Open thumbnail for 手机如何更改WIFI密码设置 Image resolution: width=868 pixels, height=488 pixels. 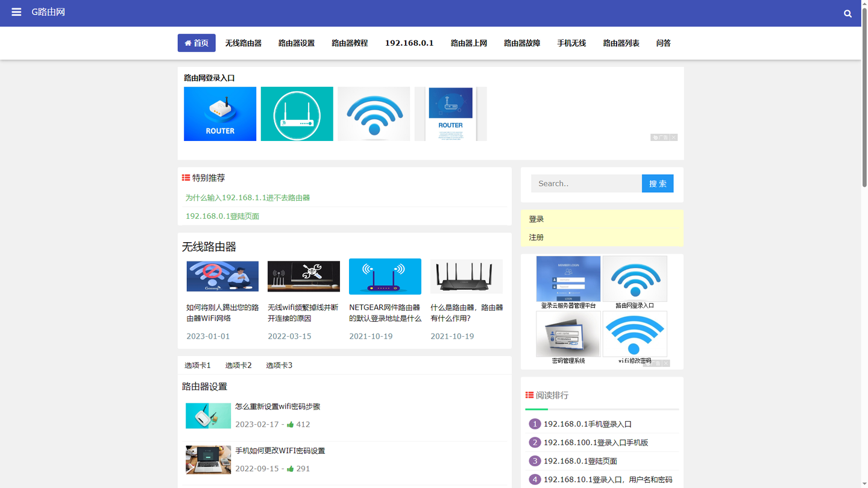click(208, 460)
